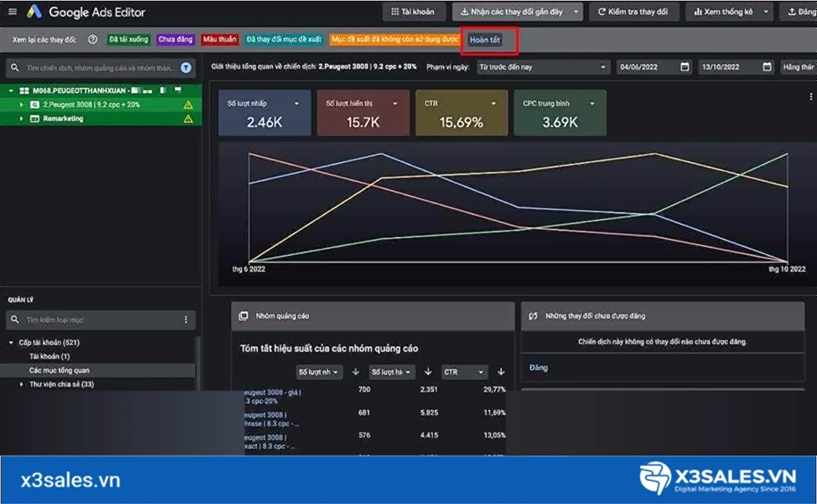Click the Nhóm quảng cáo panel icon
The image size is (817, 504).
pos(243,316)
